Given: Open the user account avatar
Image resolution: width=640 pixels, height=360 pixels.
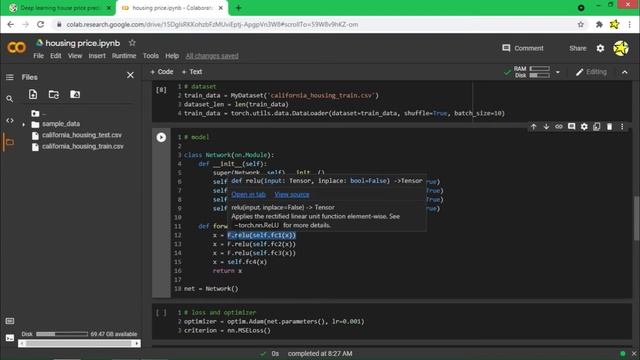Looking at the screenshot, I should tap(621, 48).
